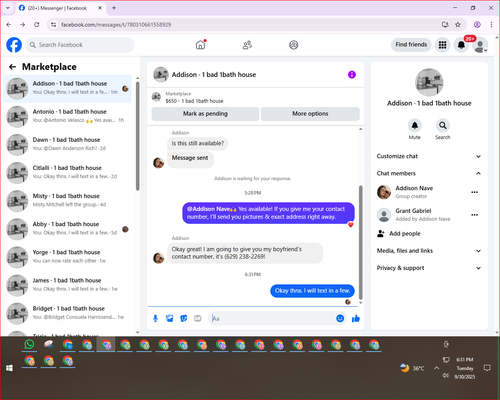The image size is (500, 400).
Task: Collapse Chat members section
Action: click(429, 173)
